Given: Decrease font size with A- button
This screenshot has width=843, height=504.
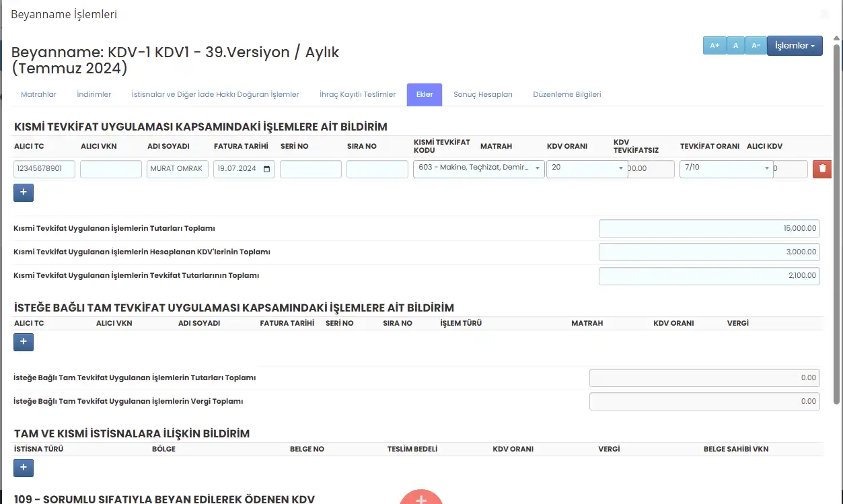Looking at the screenshot, I should point(756,46).
